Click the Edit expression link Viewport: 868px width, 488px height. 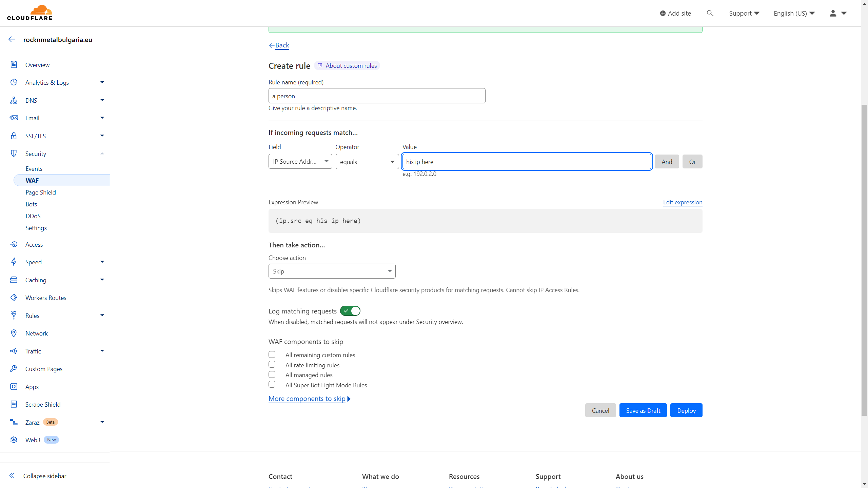point(682,202)
